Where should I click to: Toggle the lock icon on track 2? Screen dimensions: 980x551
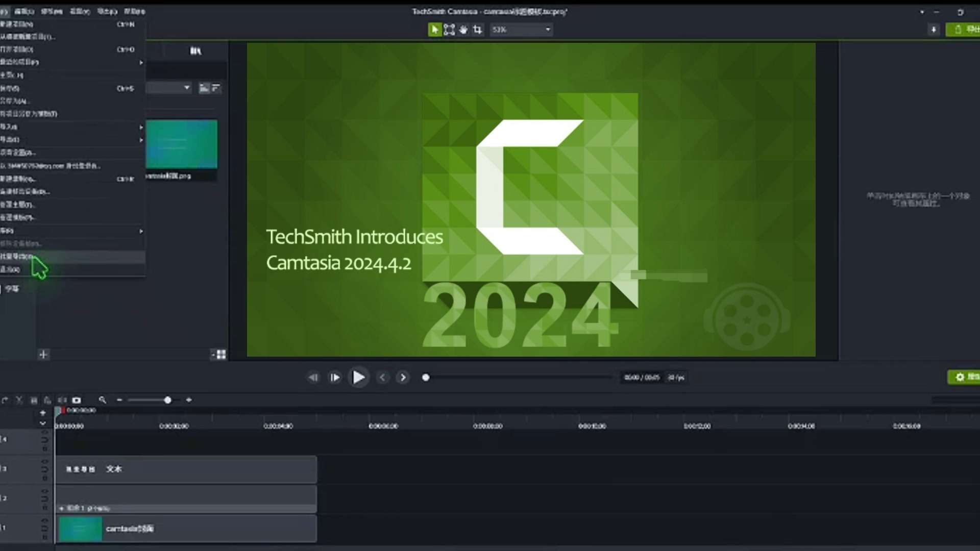point(44,508)
